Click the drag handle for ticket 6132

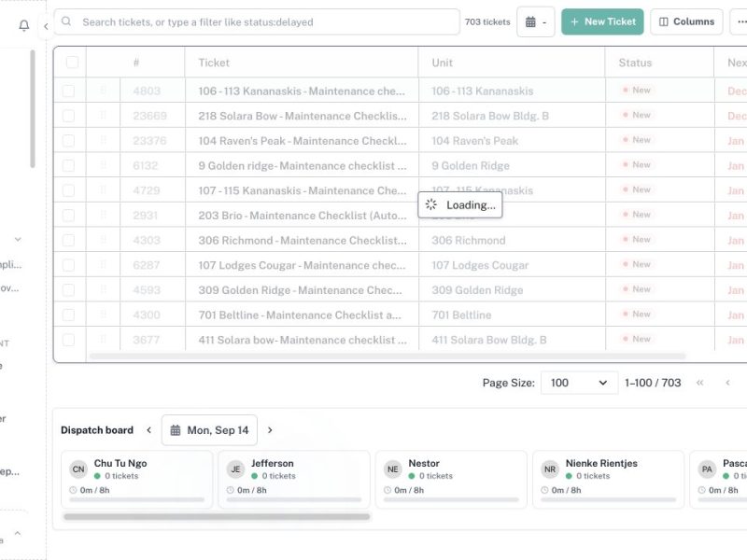point(104,165)
